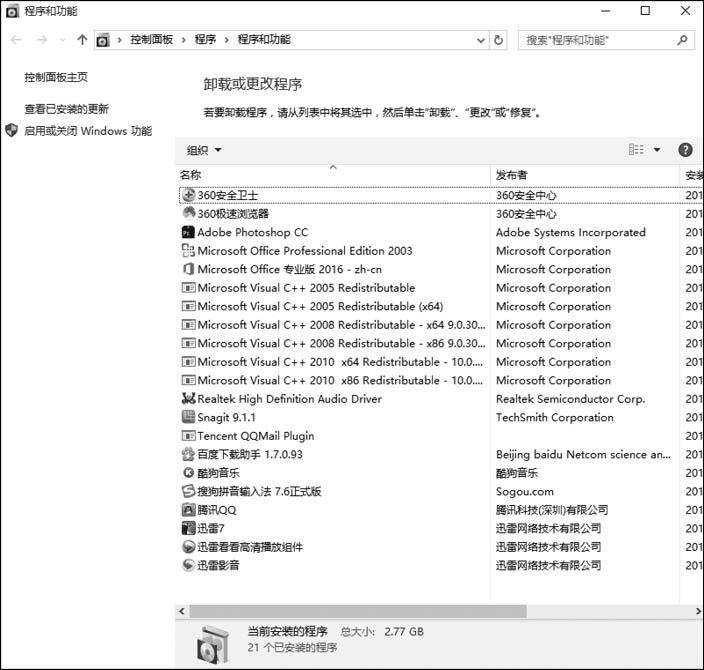Click the 迅雷看看高清播放组件 icon

[x=188, y=547]
